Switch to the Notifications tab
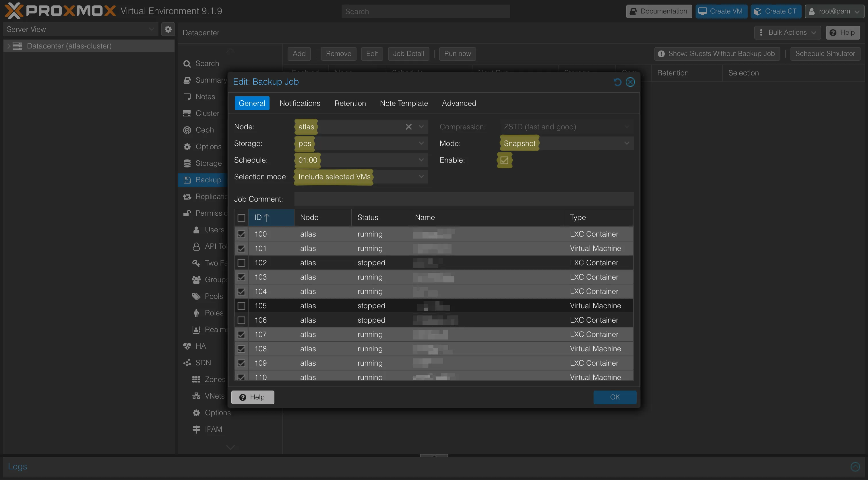Screen dimensions: 868x480 click(300, 103)
